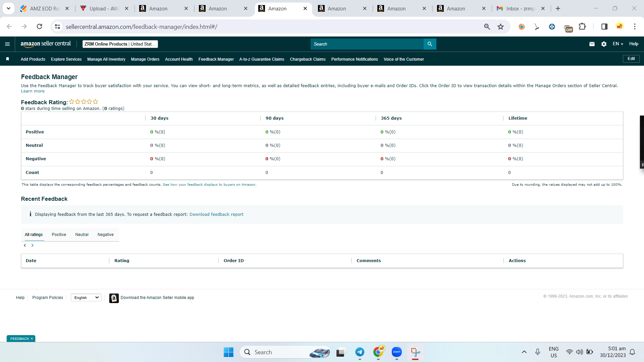Open Zoom from the taskbar

(x=397, y=352)
